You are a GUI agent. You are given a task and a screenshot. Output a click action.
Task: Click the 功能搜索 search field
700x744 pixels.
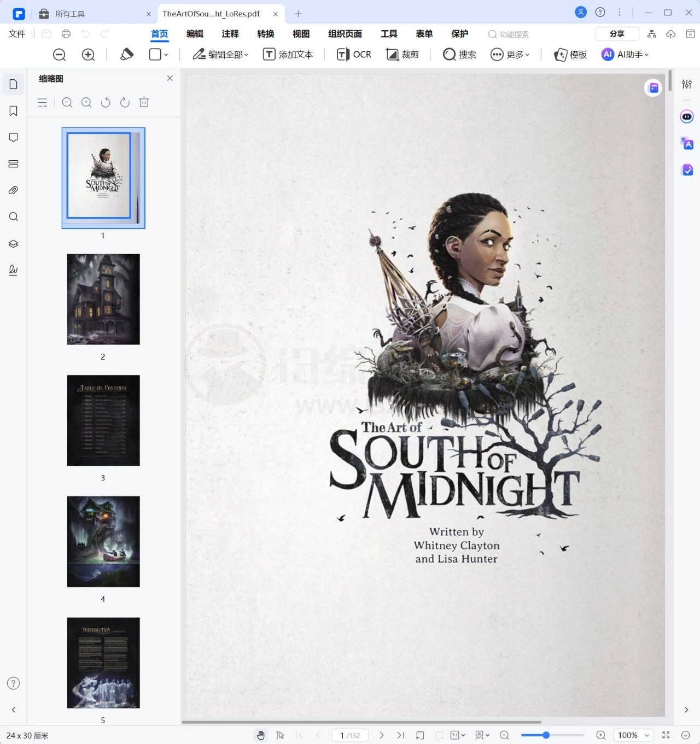pos(509,34)
